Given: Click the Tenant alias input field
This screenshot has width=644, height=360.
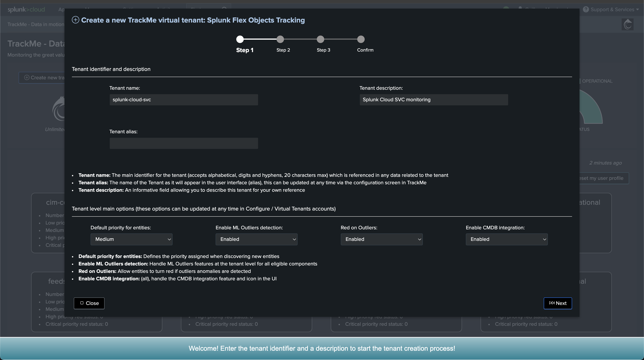Looking at the screenshot, I should [x=184, y=143].
